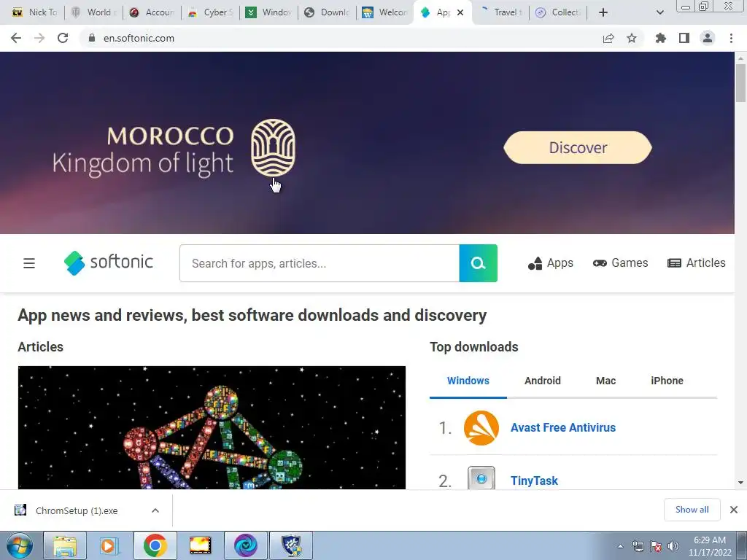Open the Chrome extensions puzzle icon

[660, 38]
